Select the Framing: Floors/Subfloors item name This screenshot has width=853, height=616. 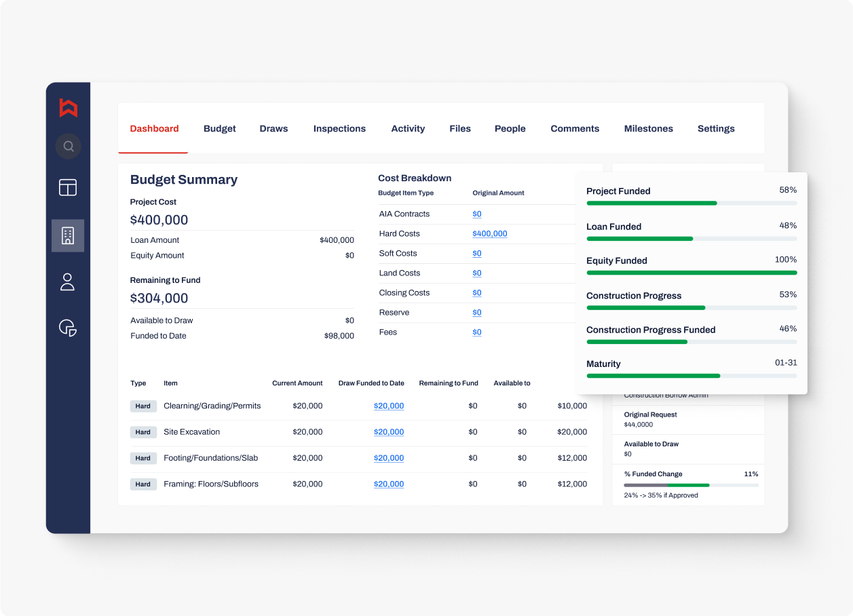click(211, 484)
